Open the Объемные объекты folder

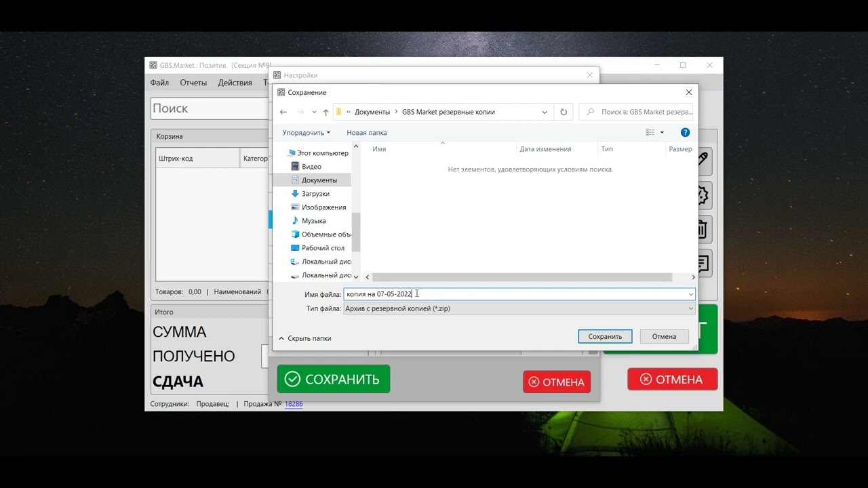pyautogui.click(x=326, y=235)
